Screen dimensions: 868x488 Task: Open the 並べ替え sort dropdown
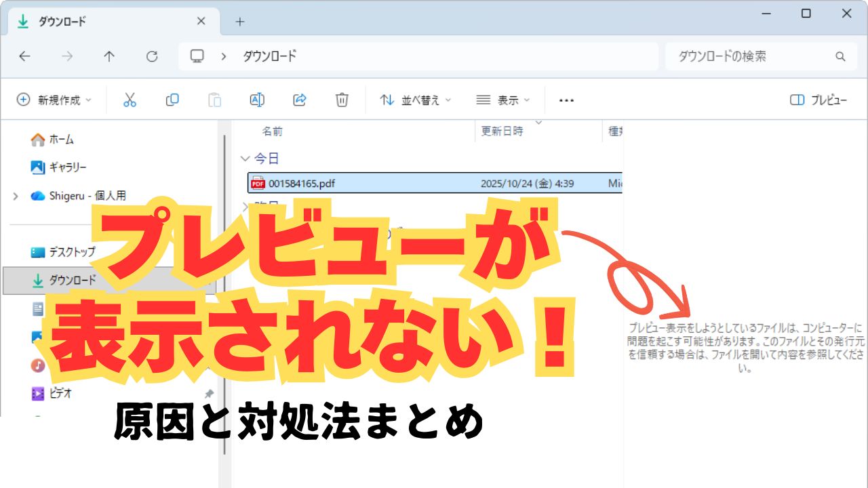point(415,100)
